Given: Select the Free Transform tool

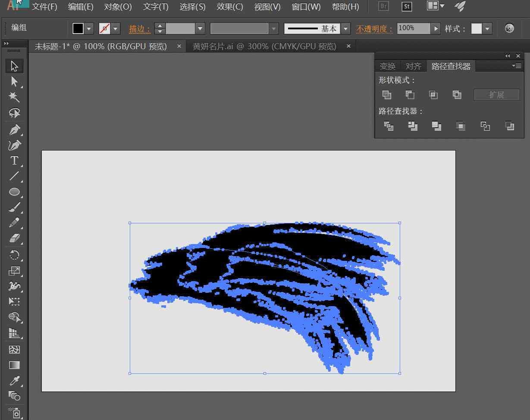Looking at the screenshot, I should point(14,301).
